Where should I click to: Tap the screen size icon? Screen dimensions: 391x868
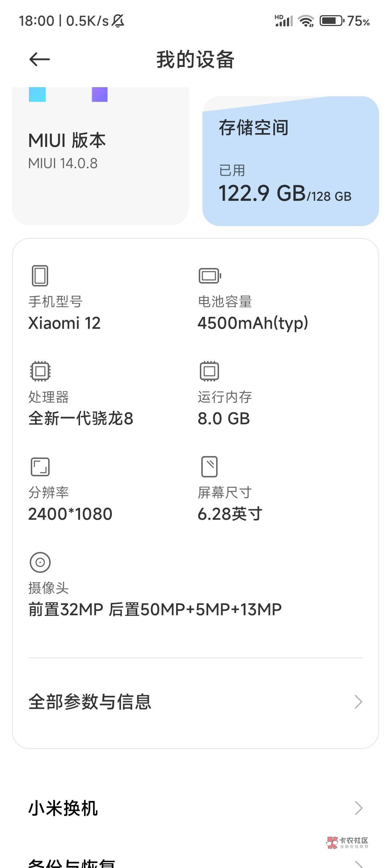209,467
